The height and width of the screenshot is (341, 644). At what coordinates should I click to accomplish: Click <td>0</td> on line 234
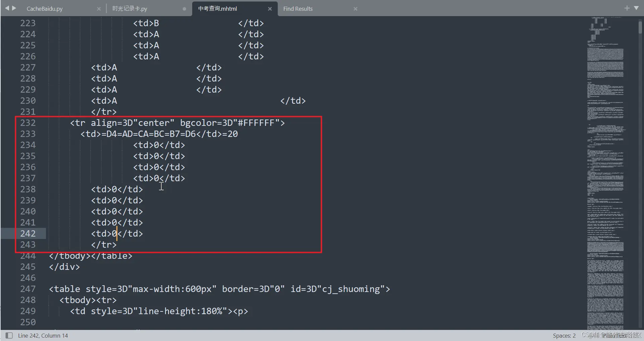(x=159, y=145)
